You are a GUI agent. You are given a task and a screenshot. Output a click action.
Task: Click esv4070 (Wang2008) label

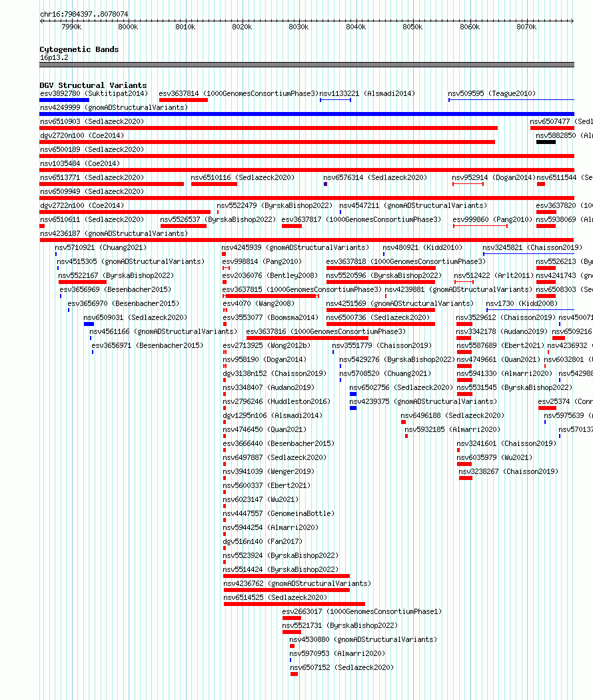coord(259,303)
